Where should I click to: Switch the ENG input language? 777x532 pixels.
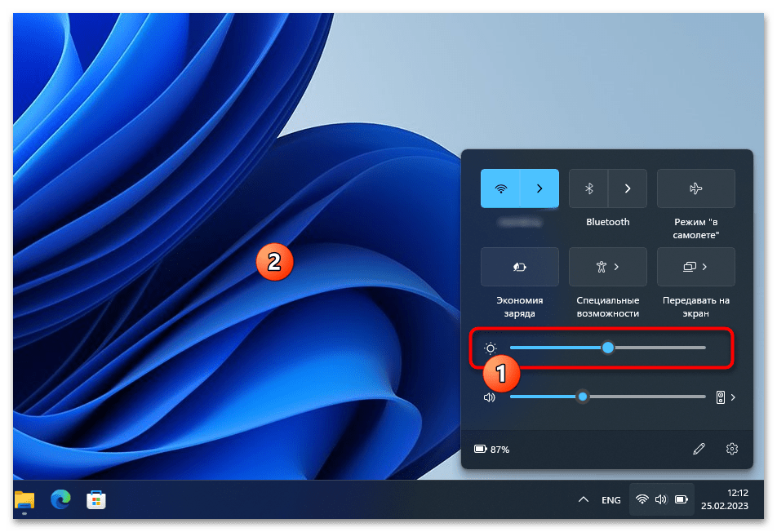[x=611, y=499]
